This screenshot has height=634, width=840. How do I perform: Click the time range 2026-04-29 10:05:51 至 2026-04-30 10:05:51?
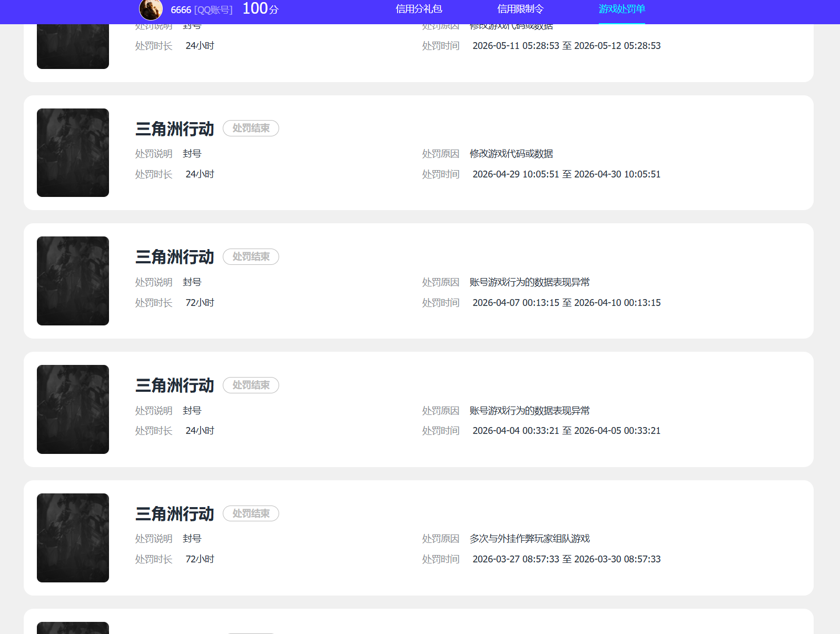[x=567, y=174]
